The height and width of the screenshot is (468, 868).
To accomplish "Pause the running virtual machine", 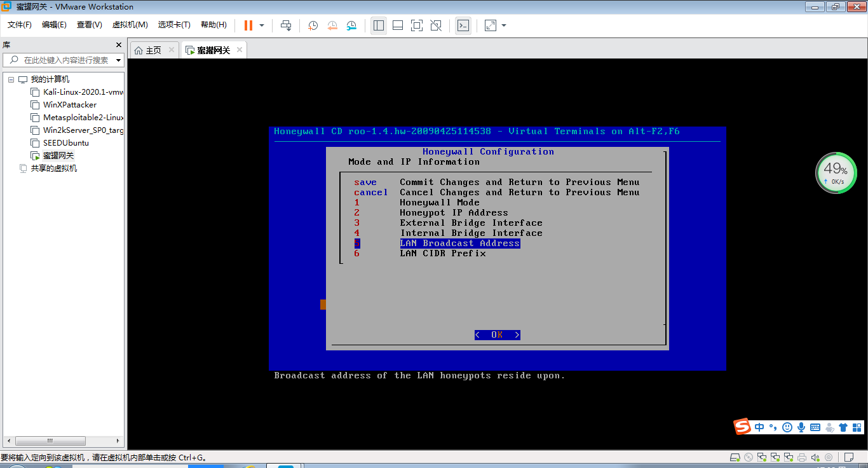I will coord(248,25).
